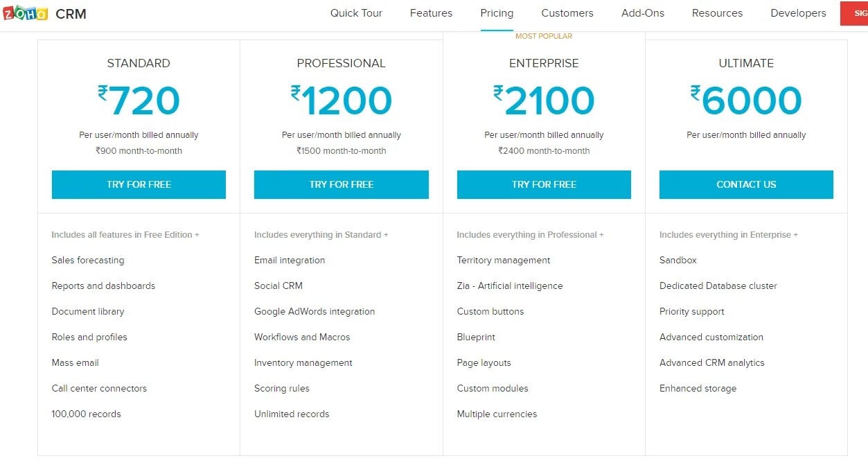This screenshot has height=465, width=868.
Task: Try the Professional plan for free
Action: [x=341, y=184]
